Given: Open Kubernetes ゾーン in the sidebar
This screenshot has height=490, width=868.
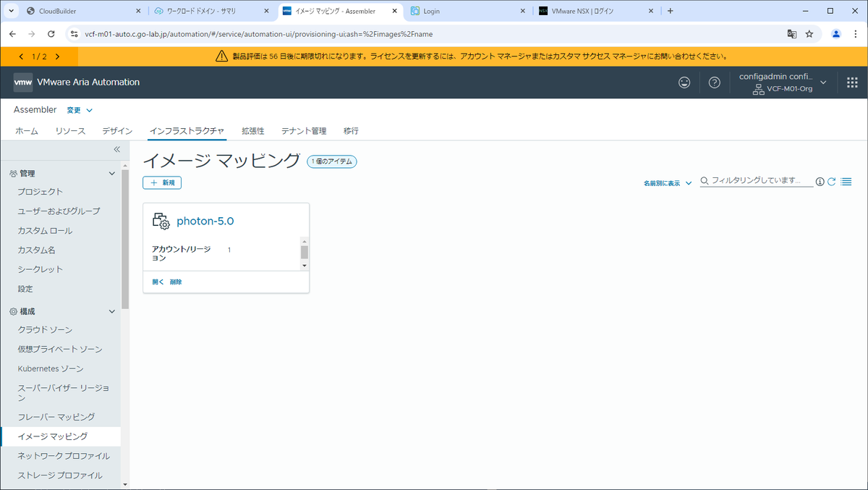Looking at the screenshot, I should coord(51,369).
